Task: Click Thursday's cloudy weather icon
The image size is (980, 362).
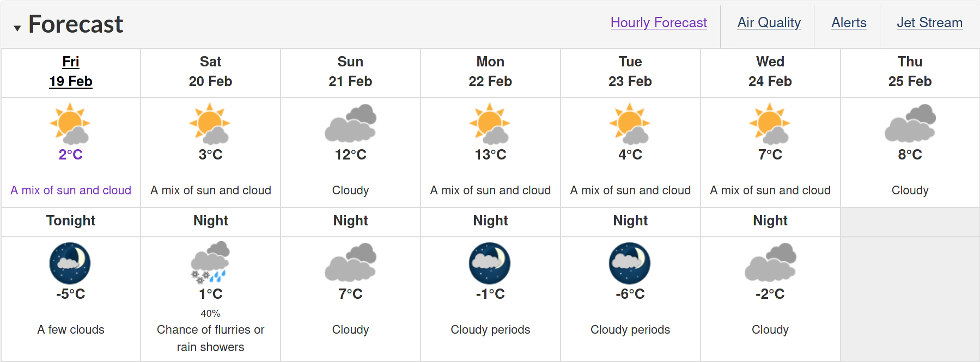Action: [910, 124]
